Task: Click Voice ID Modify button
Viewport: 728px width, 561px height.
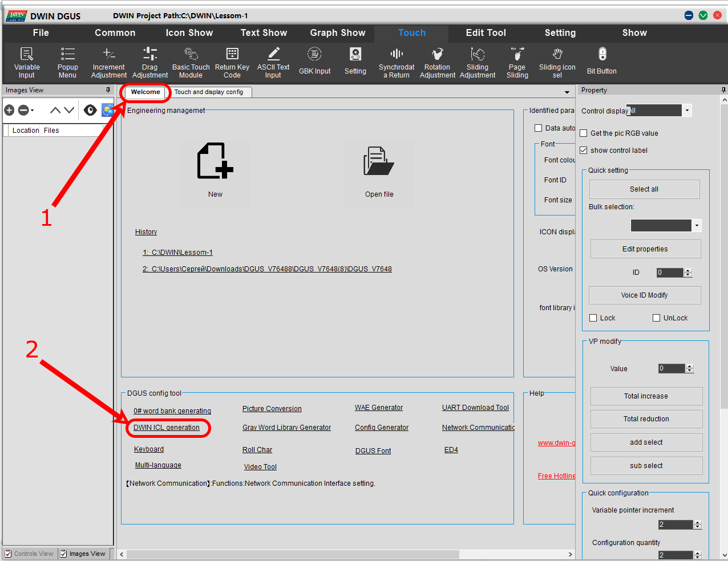Action: [645, 295]
